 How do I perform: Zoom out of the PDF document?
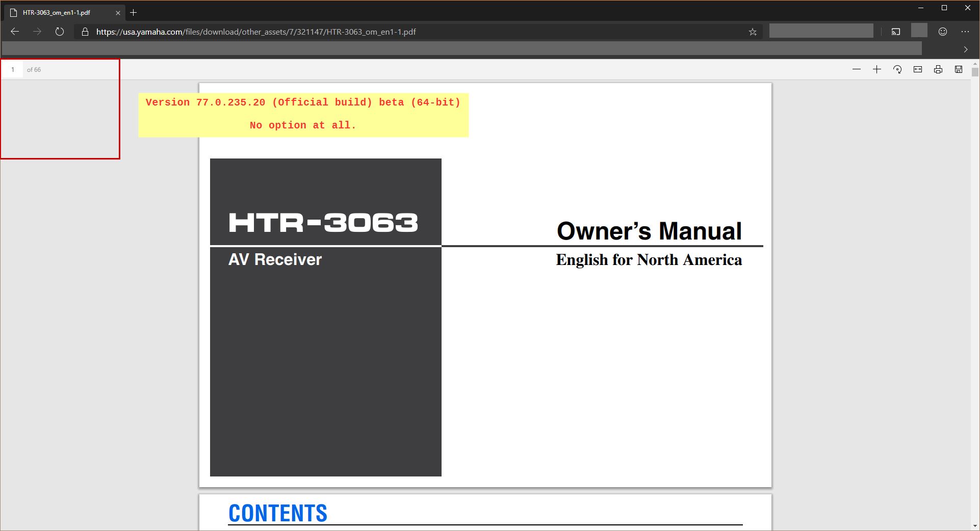(x=856, y=69)
